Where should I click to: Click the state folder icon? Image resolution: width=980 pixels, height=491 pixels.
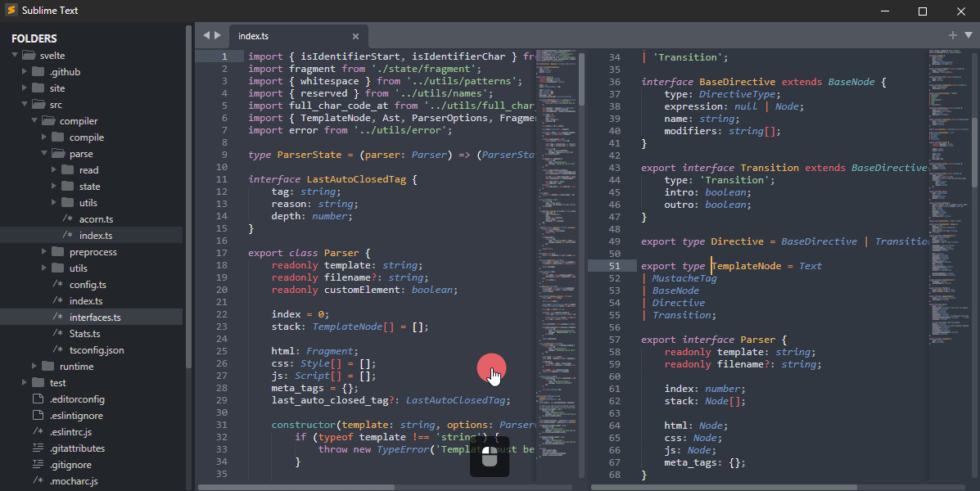(68, 186)
